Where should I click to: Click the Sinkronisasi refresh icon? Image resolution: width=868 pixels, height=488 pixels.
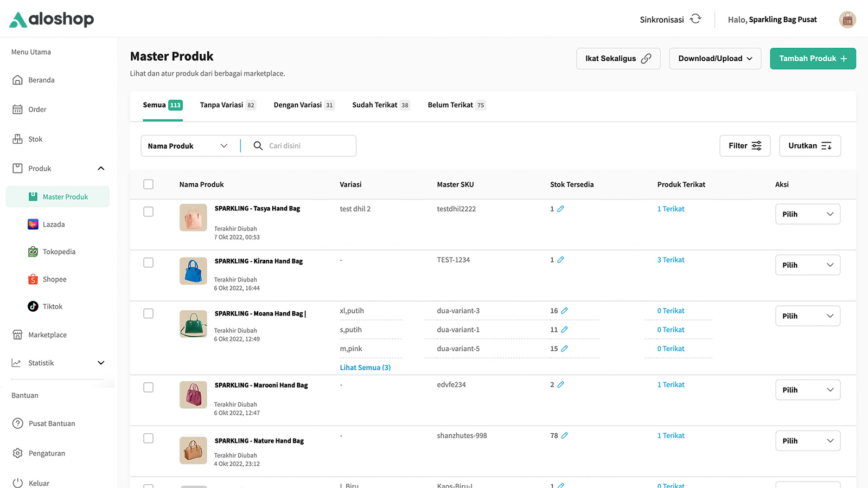point(695,19)
